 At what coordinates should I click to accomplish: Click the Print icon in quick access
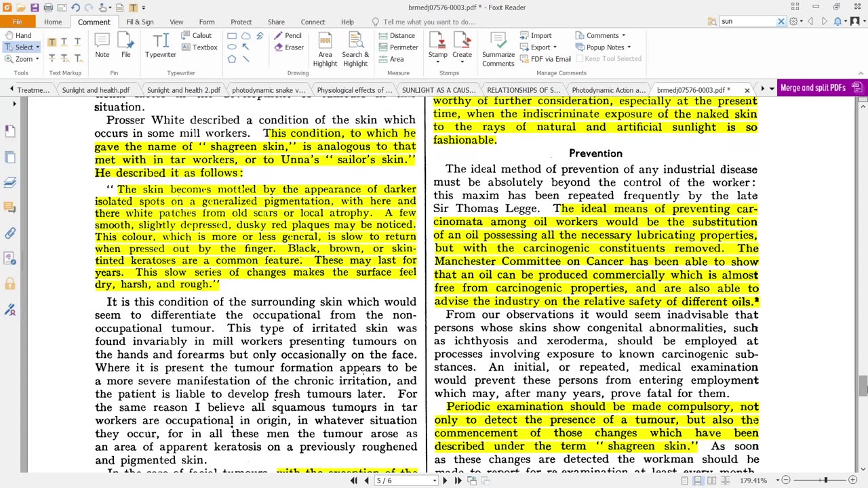coord(48,7)
